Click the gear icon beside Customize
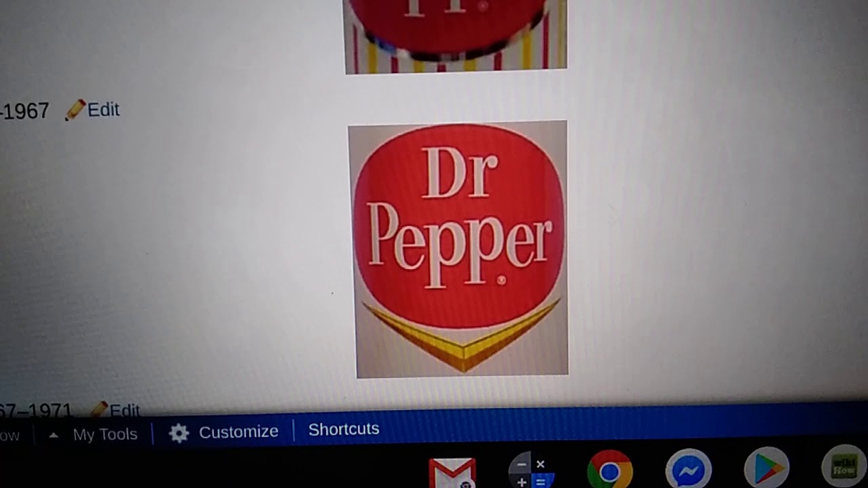Image resolution: width=868 pixels, height=488 pixels. click(179, 433)
